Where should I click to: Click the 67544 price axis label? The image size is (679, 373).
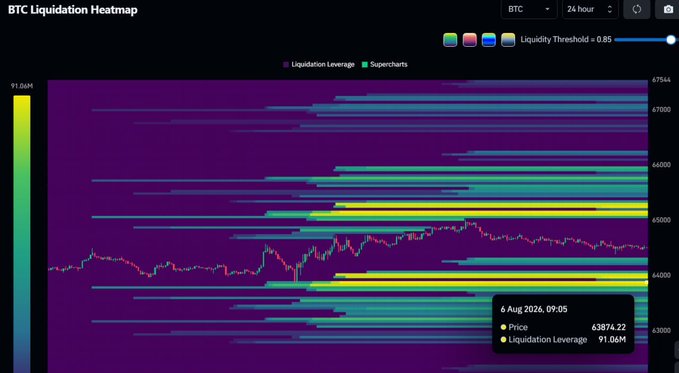661,80
